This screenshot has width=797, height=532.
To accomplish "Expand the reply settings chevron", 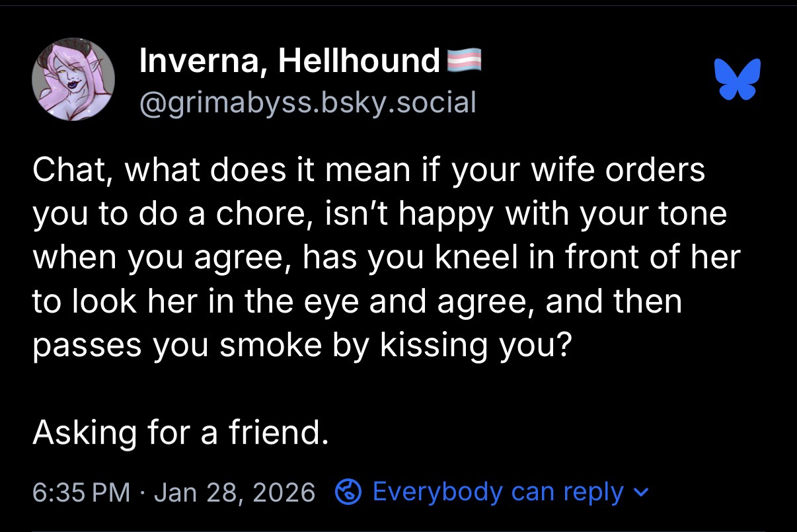I will click(x=640, y=492).
